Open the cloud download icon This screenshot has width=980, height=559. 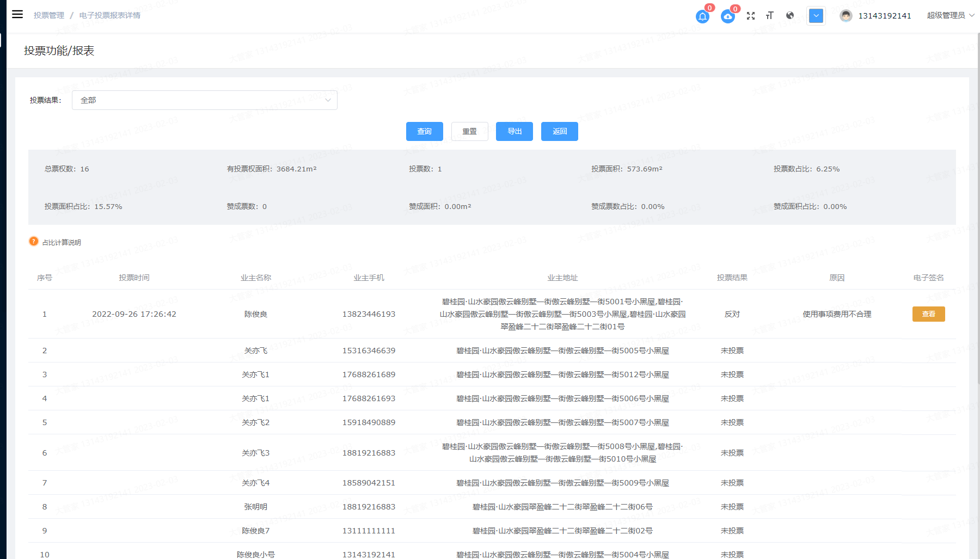[728, 16]
